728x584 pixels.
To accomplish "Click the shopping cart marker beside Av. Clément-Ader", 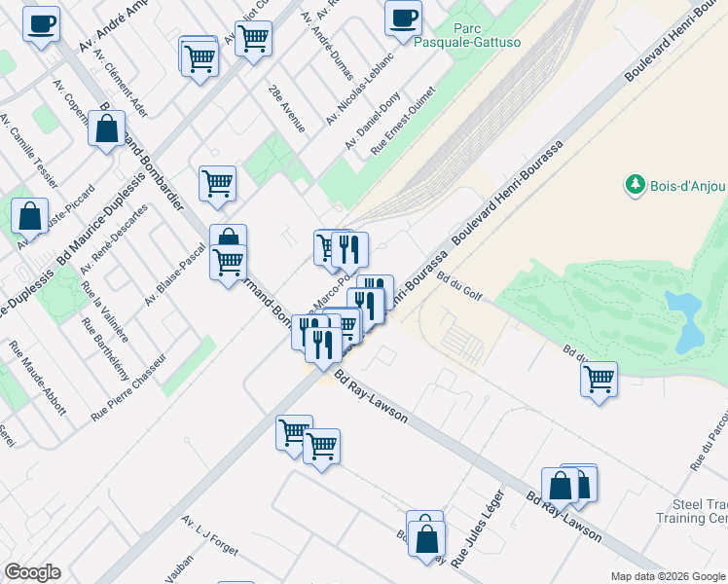I will pos(200,60).
